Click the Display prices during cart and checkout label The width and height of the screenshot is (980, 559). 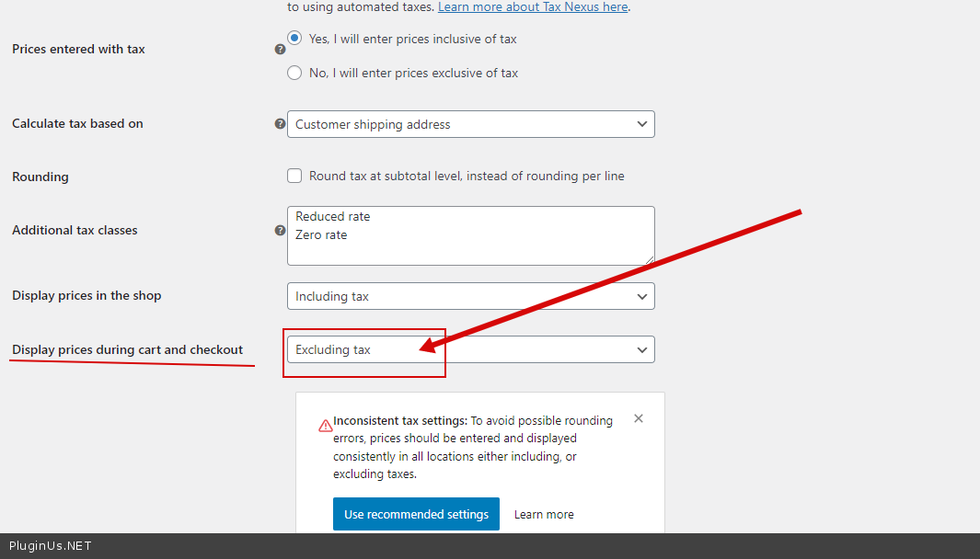127,349
